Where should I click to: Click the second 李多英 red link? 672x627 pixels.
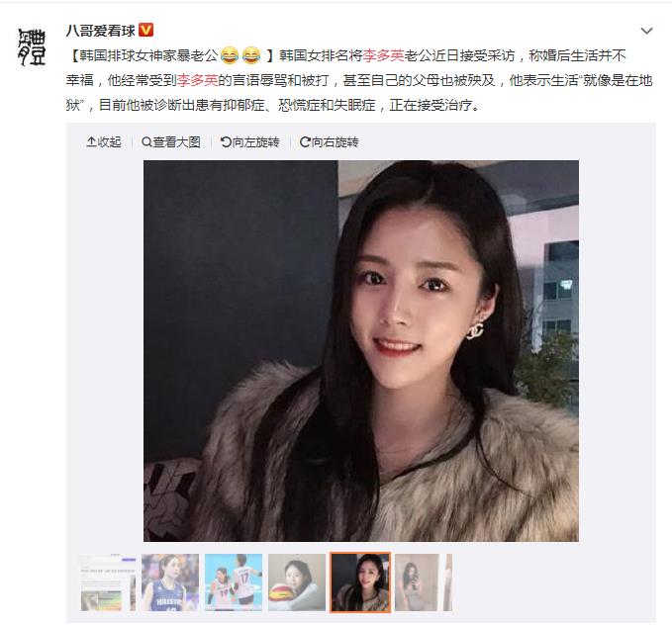[x=198, y=80]
